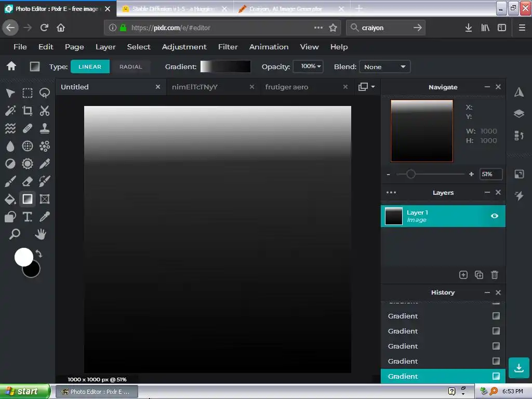532x399 pixels.
Task: Choose RADIAL gradient type
Action: pyautogui.click(x=130, y=66)
